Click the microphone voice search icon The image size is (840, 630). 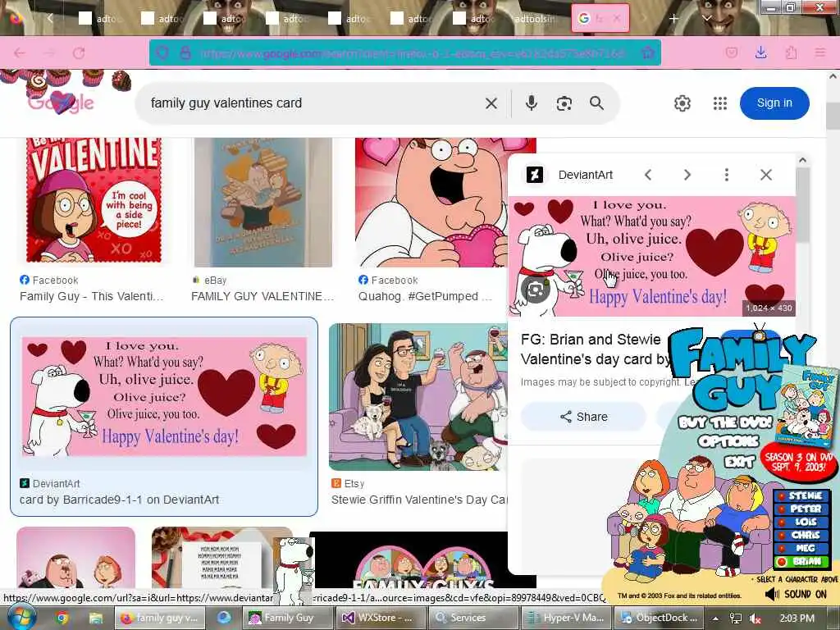531,103
